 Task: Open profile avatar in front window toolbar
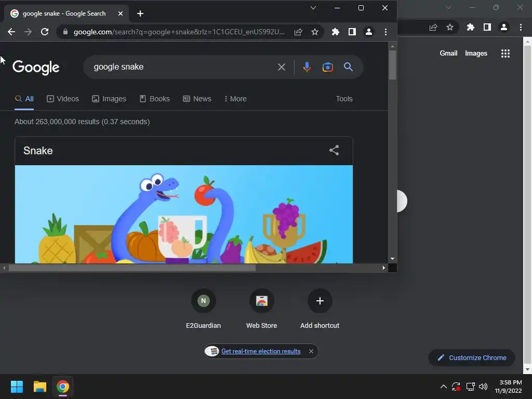369,32
